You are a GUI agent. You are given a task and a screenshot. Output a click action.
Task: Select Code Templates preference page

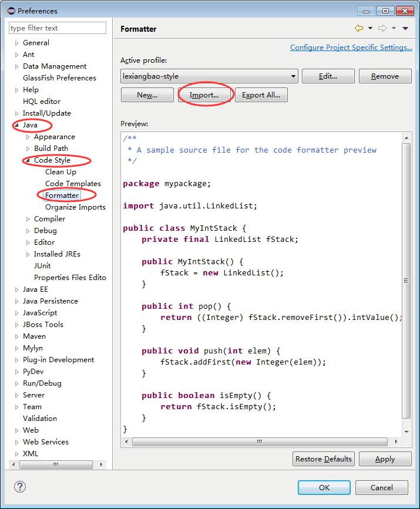tap(73, 184)
